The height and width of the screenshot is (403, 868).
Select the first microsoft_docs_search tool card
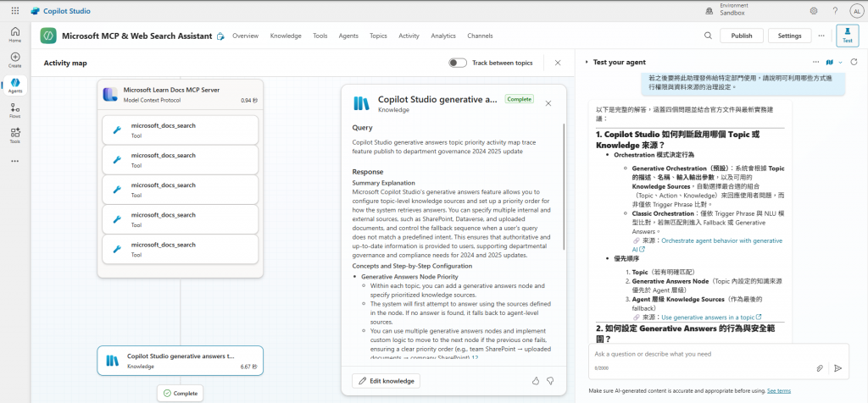[180, 130]
